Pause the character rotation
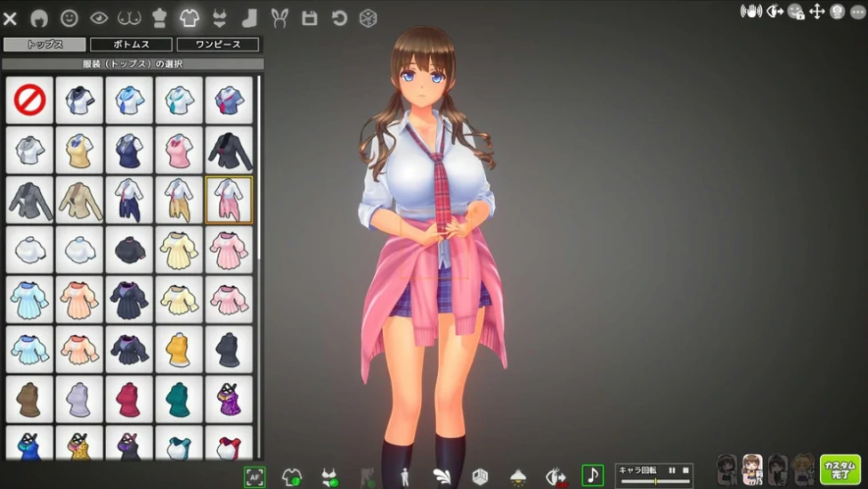The height and width of the screenshot is (489, 868). point(672,470)
